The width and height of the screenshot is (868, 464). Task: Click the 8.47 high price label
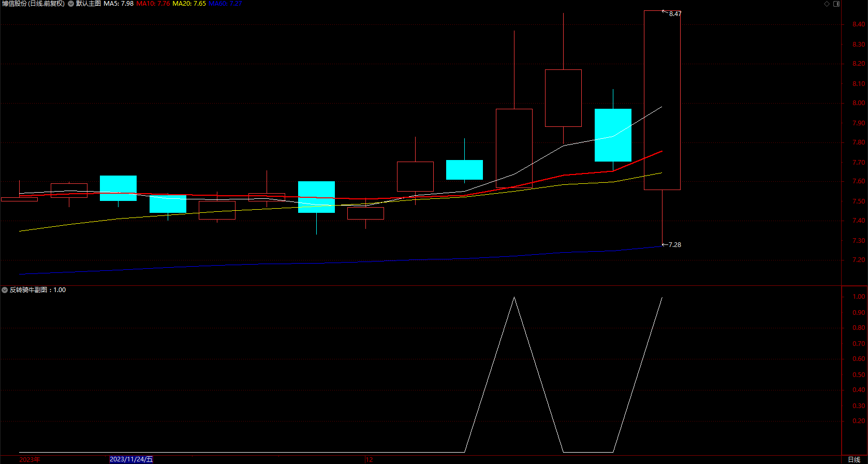tap(675, 14)
